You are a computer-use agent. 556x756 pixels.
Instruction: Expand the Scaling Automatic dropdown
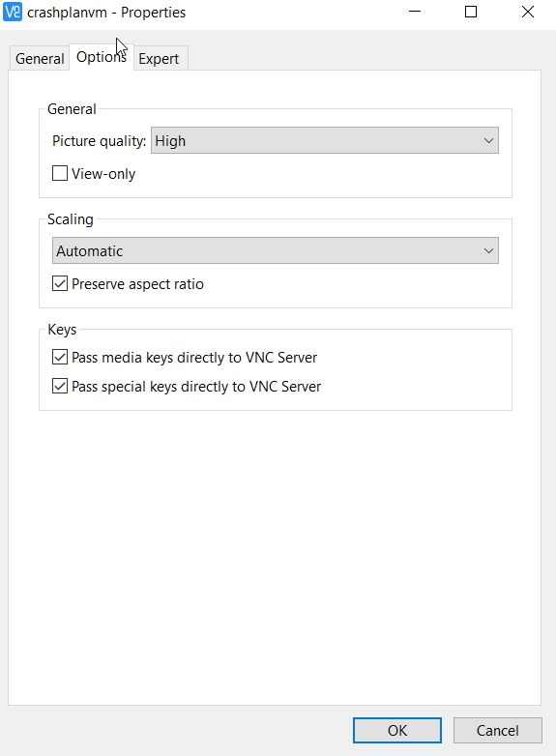pos(276,250)
